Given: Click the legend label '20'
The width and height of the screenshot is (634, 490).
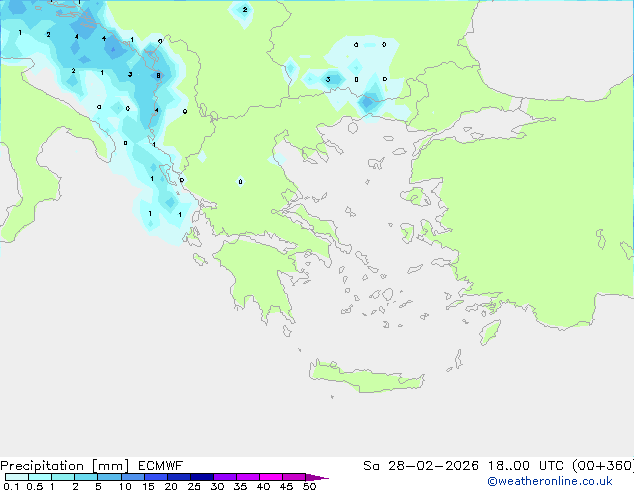Looking at the screenshot, I should (171, 486).
